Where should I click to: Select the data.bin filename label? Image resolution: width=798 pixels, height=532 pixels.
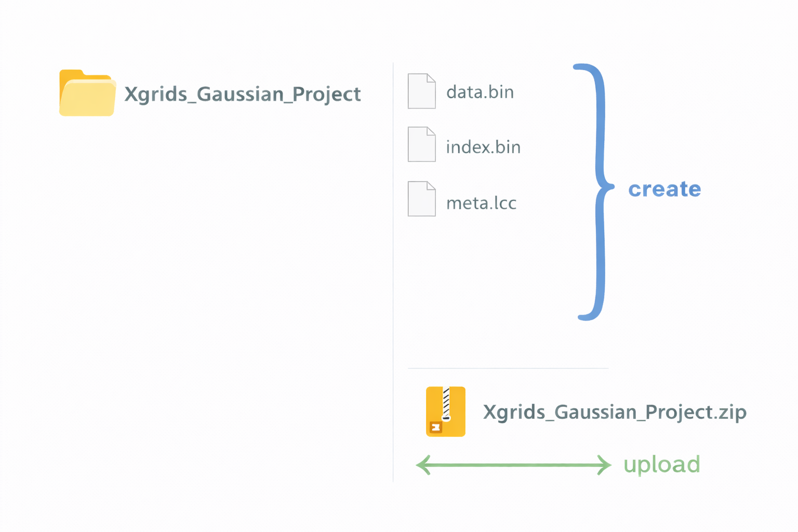pyautogui.click(x=480, y=92)
